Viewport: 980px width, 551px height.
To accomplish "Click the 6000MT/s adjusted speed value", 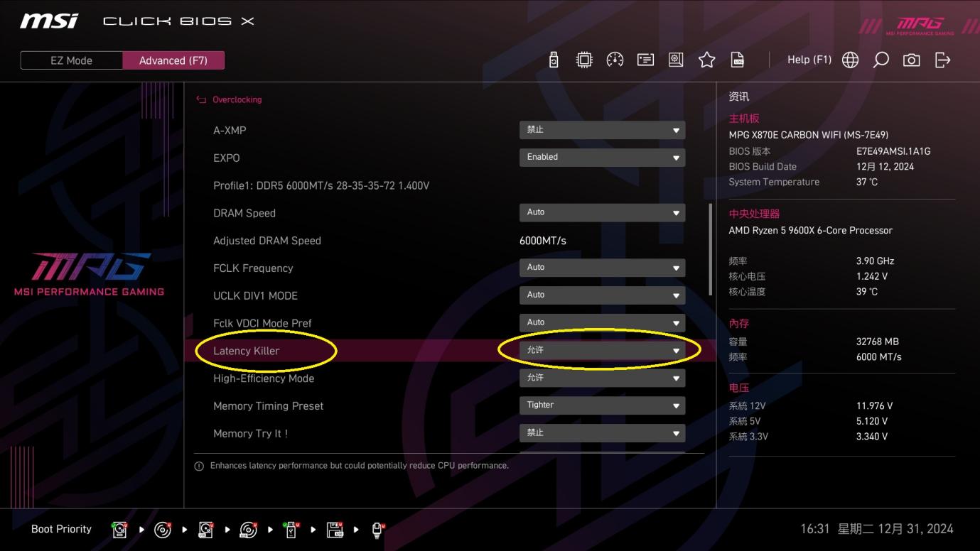I will click(x=543, y=241).
